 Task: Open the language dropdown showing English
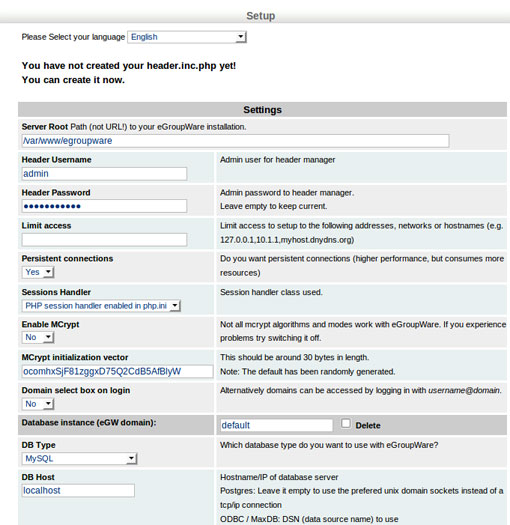pos(187,37)
